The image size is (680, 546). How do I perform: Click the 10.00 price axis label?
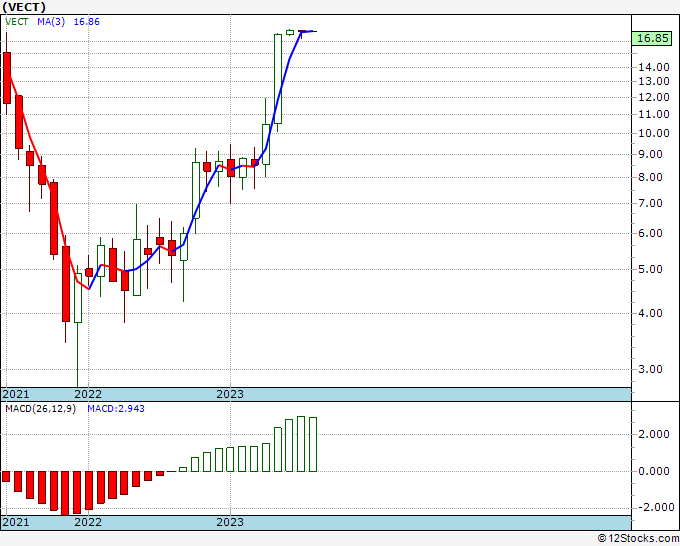pyautogui.click(x=654, y=133)
